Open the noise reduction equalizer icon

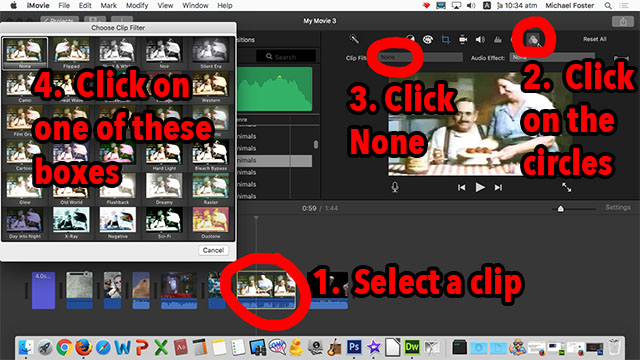click(x=498, y=39)
